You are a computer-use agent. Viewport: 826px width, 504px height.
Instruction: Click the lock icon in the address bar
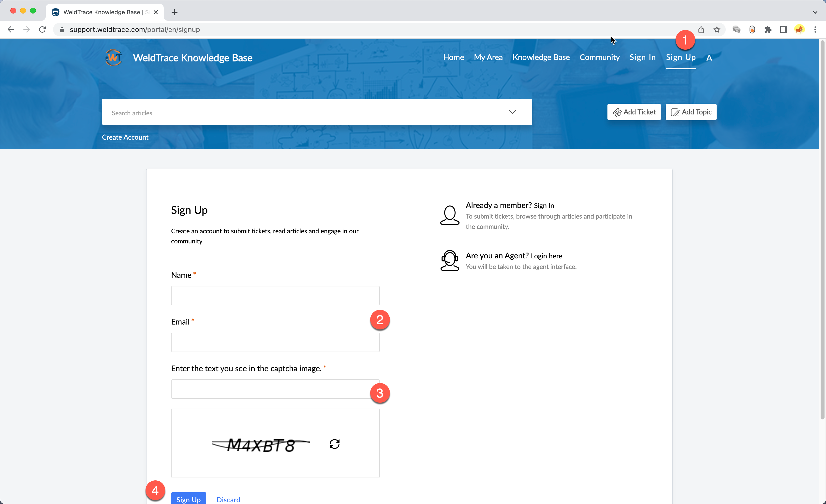coord(62,30)
